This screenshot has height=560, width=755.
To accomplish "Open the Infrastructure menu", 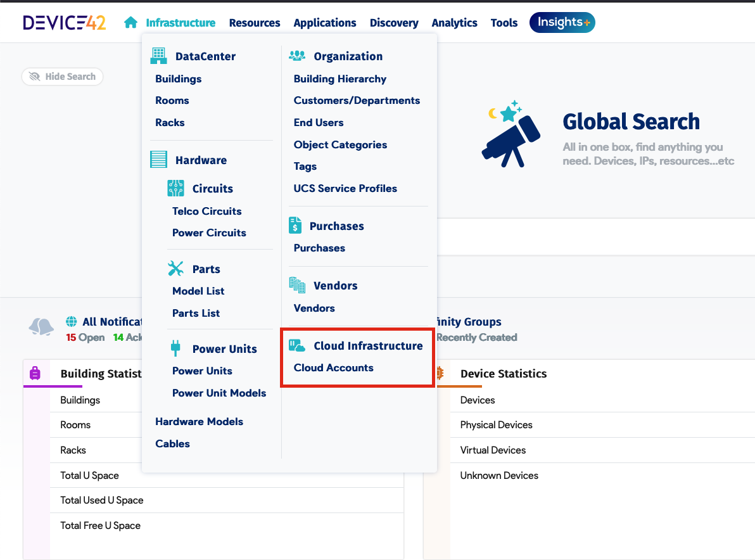I will (181, 23).
